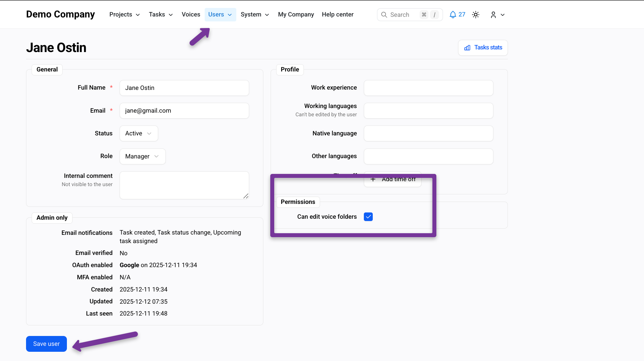The image size is (644, 361).
Task: Click the slash shortcut key badge
Action: tap(434, 15)
